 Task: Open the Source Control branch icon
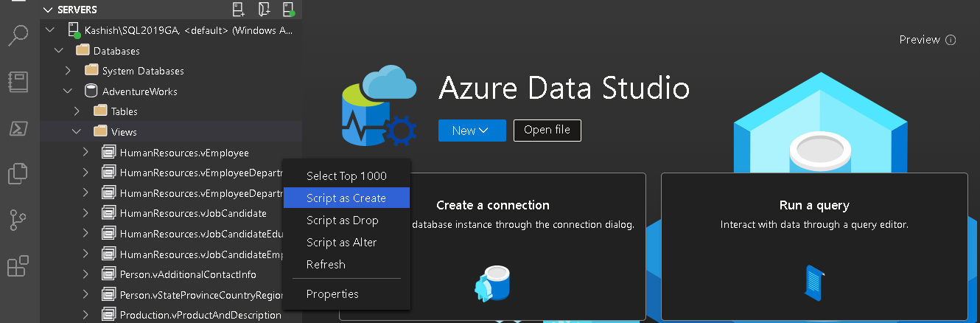point(18,220)
